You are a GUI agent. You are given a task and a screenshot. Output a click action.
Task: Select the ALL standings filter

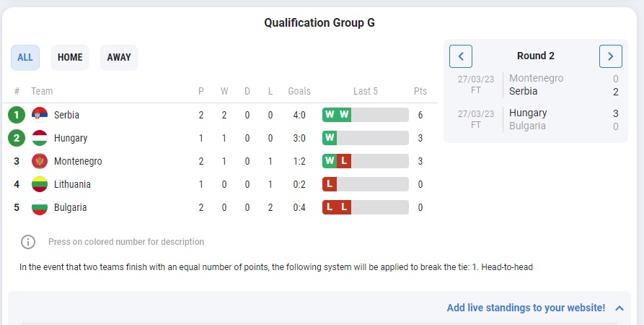point(25,58)
